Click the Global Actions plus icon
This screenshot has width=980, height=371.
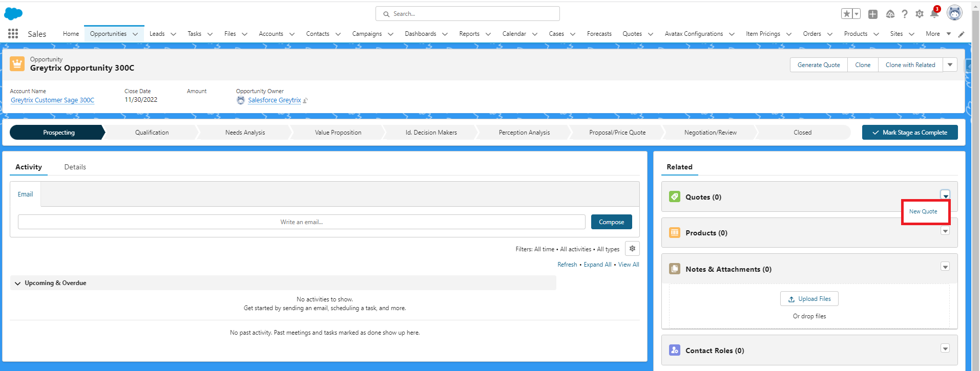coord(873,14)
